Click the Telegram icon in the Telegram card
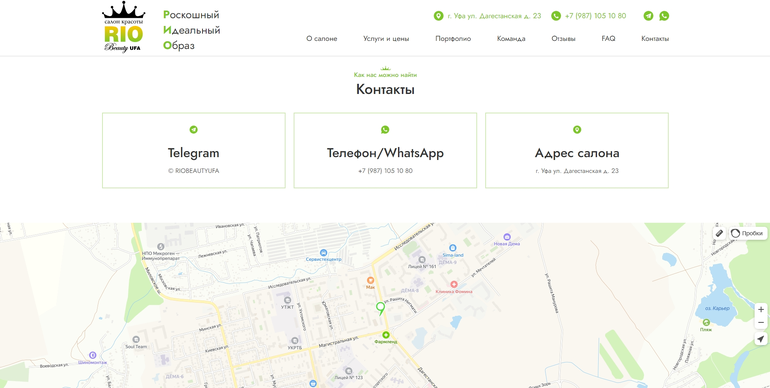This screenshot has width=770, height=388. pyautogui.click(x=193, y=130)
